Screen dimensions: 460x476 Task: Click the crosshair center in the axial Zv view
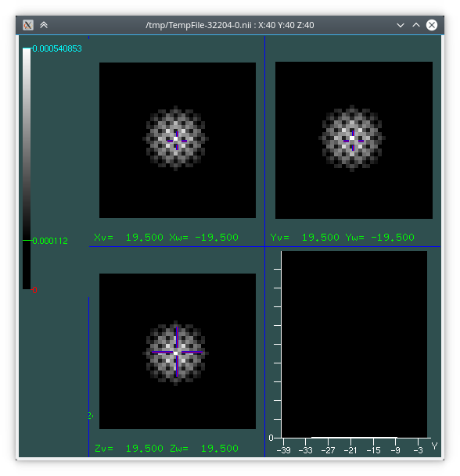[177, 353]
